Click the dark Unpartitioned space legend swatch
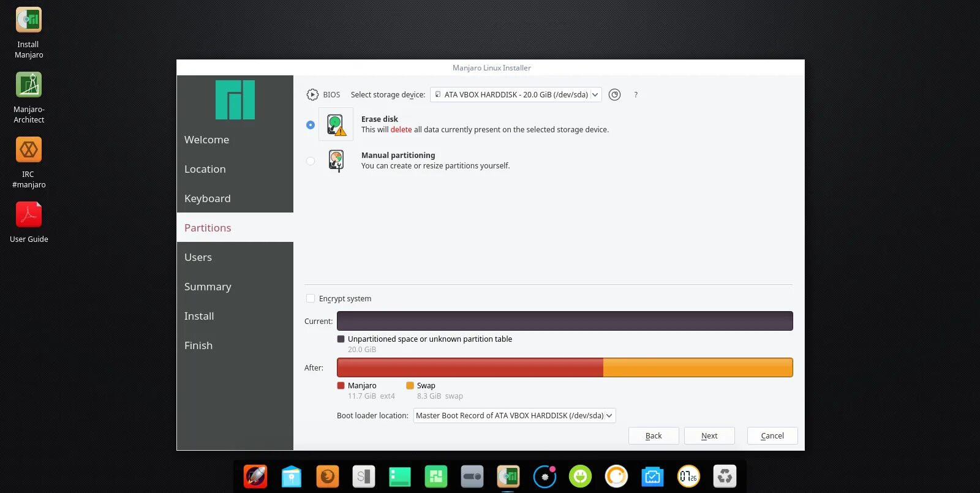 pos(341,339)
